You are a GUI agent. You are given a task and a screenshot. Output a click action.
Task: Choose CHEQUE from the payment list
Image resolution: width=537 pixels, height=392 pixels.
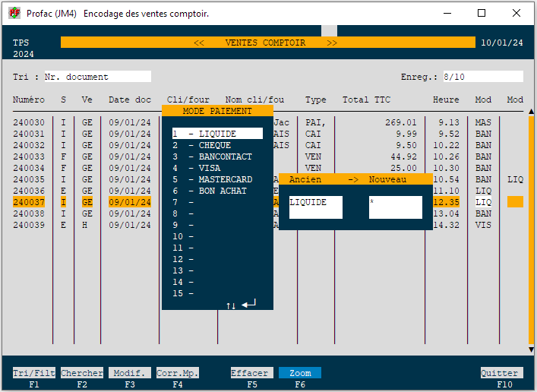point(214,145)
